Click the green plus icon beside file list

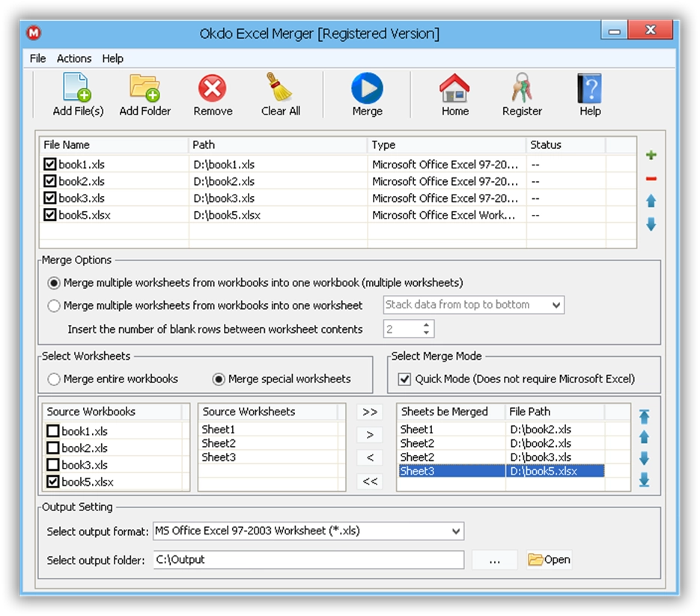[651, 155]
